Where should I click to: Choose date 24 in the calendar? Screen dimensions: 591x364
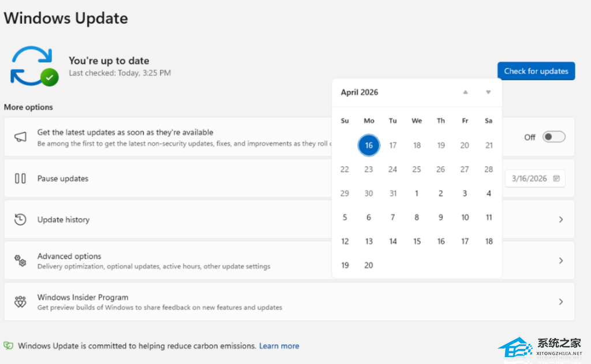[x=392, y=169]
